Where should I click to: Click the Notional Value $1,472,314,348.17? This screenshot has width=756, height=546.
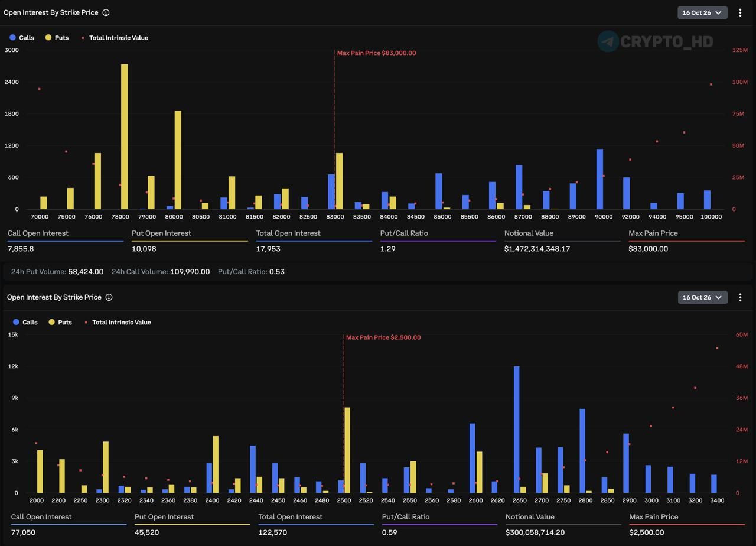click(537, 249)
